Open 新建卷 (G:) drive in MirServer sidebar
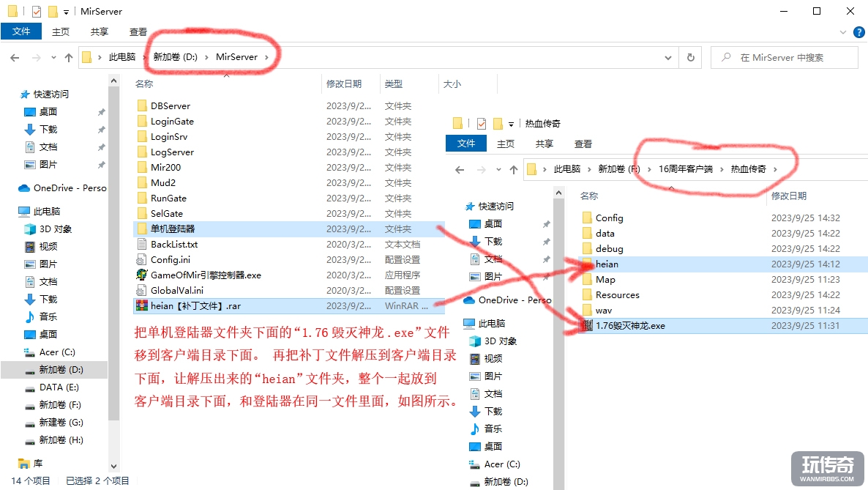Image resolution: width=868 pixels, height=490 pixels. 61,423
